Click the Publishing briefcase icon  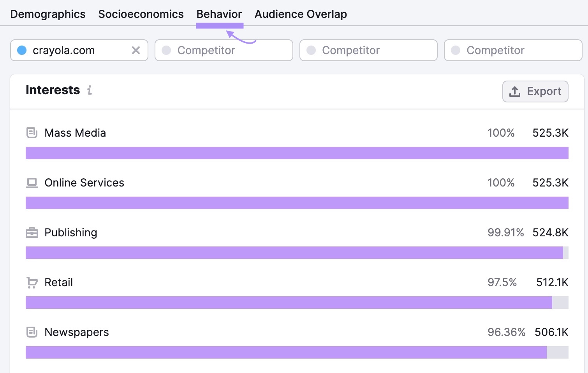(x=32, y=232)
